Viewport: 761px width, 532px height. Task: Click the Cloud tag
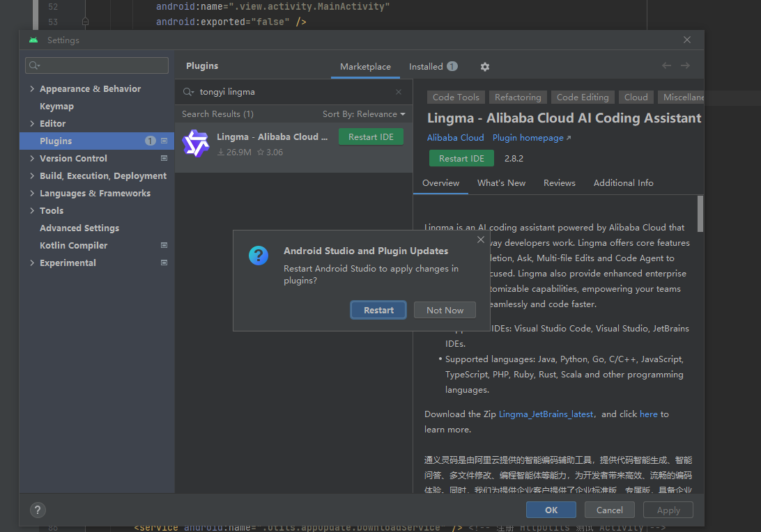coord(636,97)
